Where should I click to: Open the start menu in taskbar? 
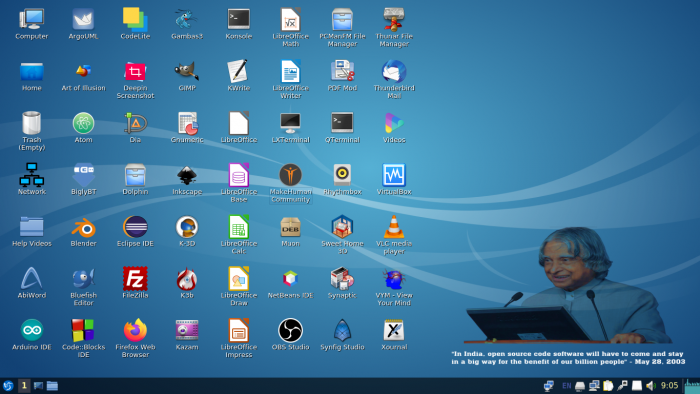tap(8, 386)
